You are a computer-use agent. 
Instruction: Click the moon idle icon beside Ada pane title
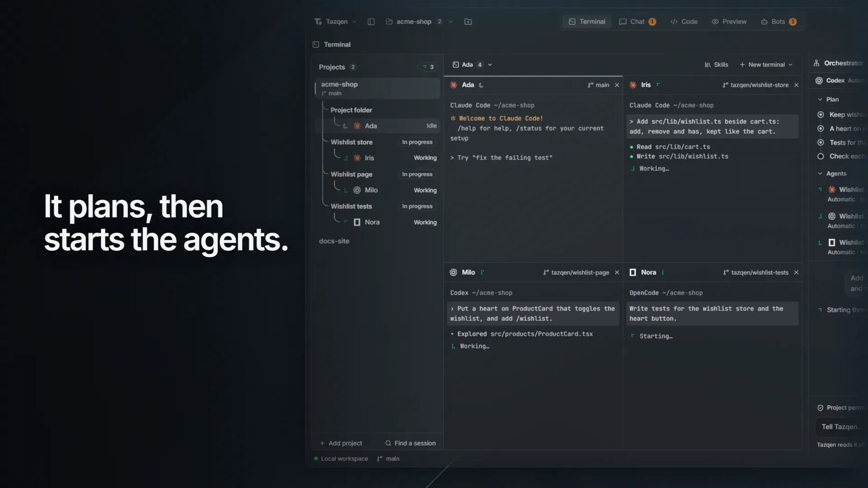click(x=481, y=85)
